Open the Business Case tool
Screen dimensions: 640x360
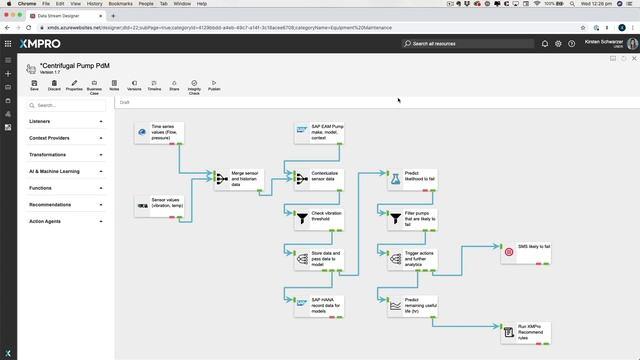pos(94,87)
